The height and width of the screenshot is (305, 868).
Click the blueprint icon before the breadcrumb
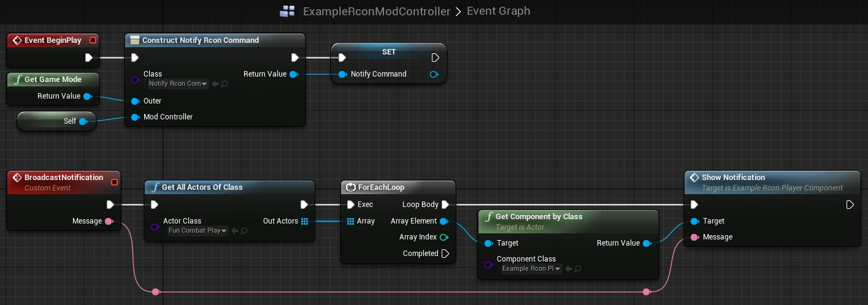click(287, 11)
